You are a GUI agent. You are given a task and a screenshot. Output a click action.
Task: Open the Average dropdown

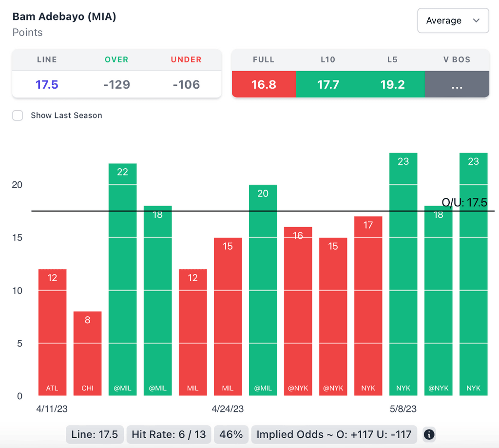pyautogui.click(x=453, y=20)
